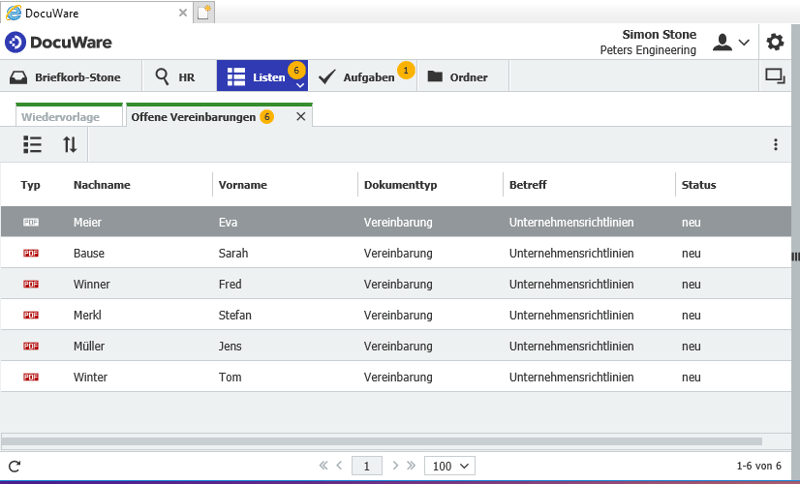Click the PDF icon for Bause
Image resolution: width=800 pixels, height=484 pixels.
tap(31, 254)
